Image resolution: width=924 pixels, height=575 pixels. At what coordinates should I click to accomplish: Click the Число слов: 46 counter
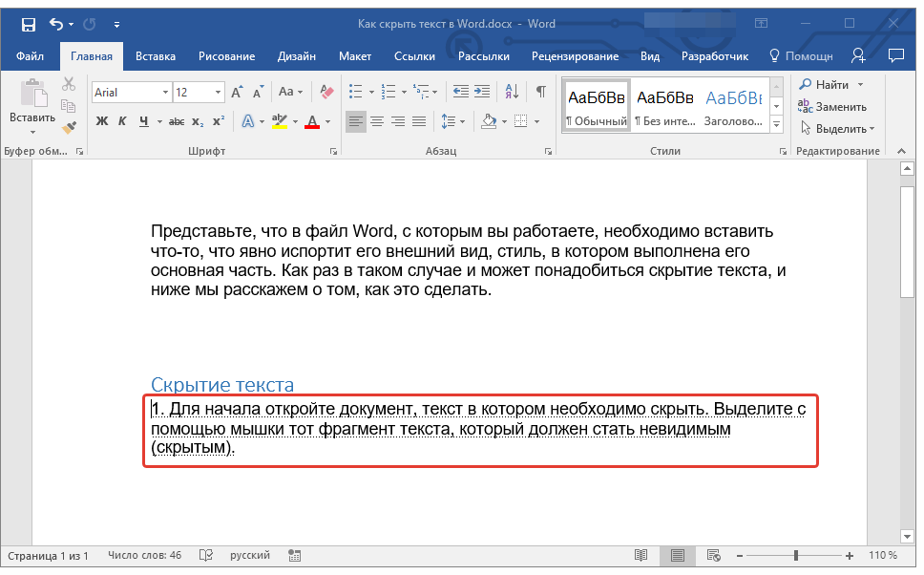tap(144, 556)
